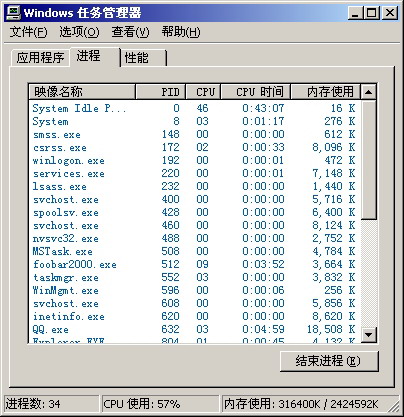The width and height of the screenshot is (404, 417).
Task: Click the 结束进程(E) button
Action: tap(329, 361)
